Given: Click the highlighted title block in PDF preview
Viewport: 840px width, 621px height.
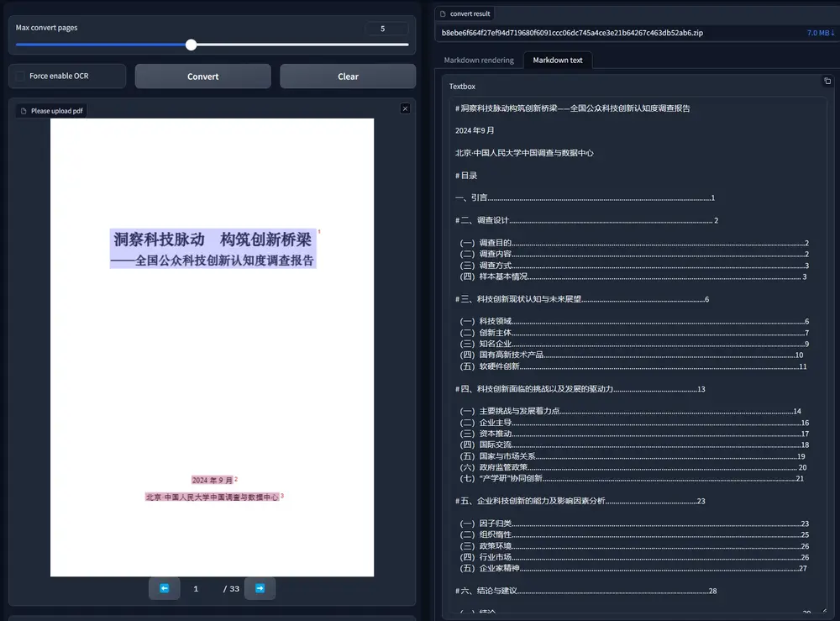Looking at the screenshot, I should click(x=213, y=249).
